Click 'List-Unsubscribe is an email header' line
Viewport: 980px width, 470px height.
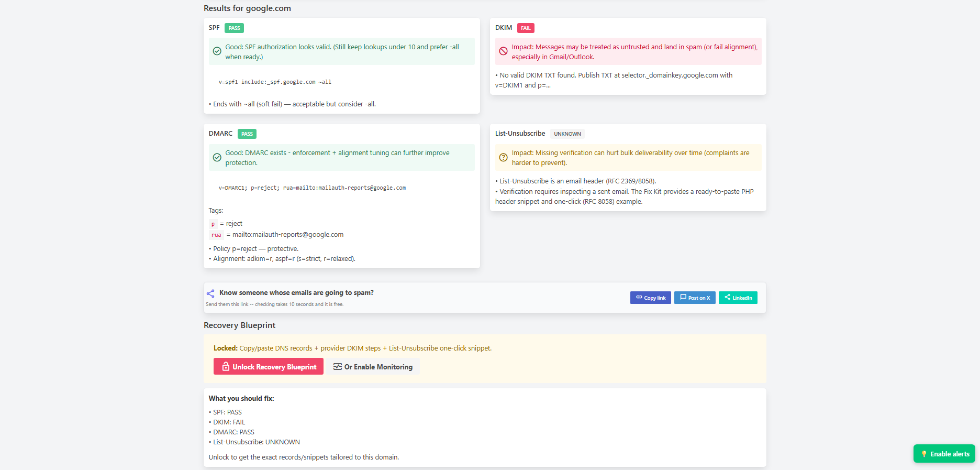576,181
